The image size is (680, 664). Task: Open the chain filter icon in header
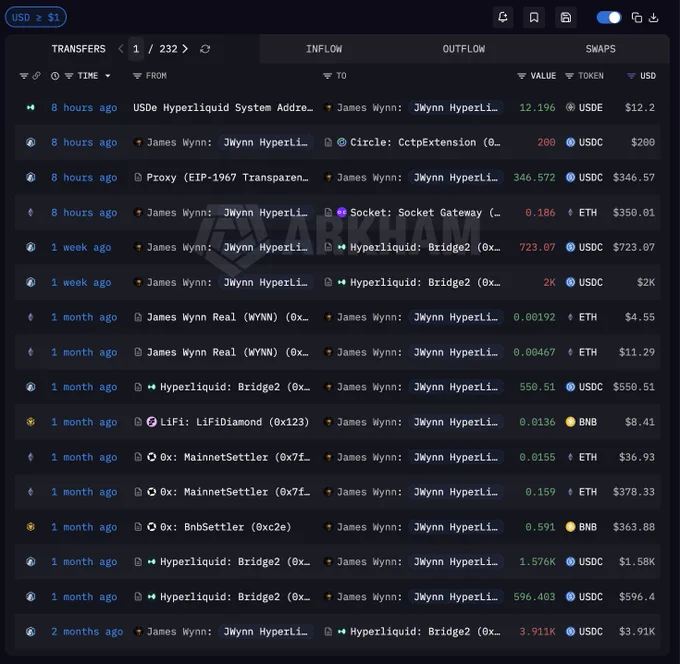pyautogui.click(x=24, y=76)
